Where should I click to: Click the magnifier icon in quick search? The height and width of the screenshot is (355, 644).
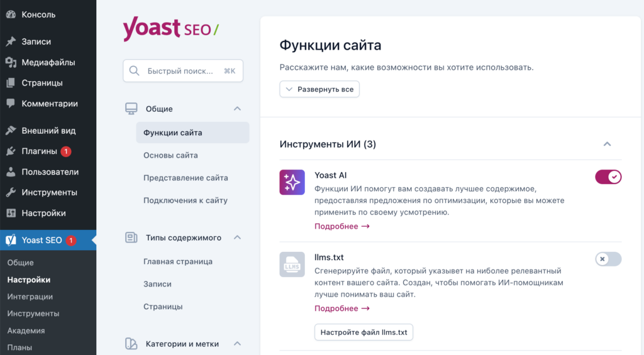(135, 70)
